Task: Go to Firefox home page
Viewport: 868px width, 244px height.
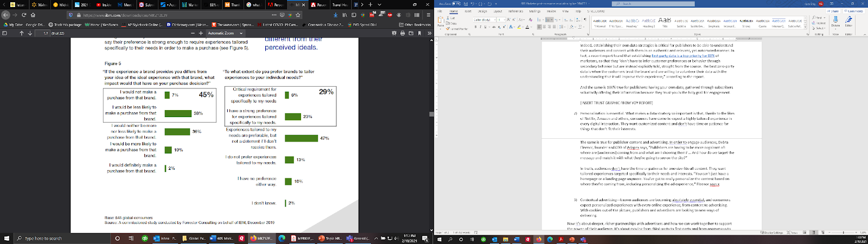Action: click(33, 15)
